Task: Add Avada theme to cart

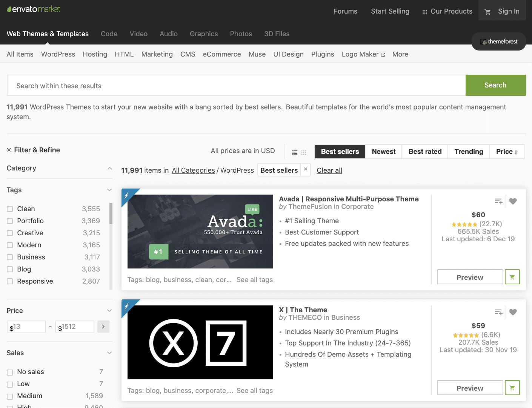Action: click(x=512, y=277)
